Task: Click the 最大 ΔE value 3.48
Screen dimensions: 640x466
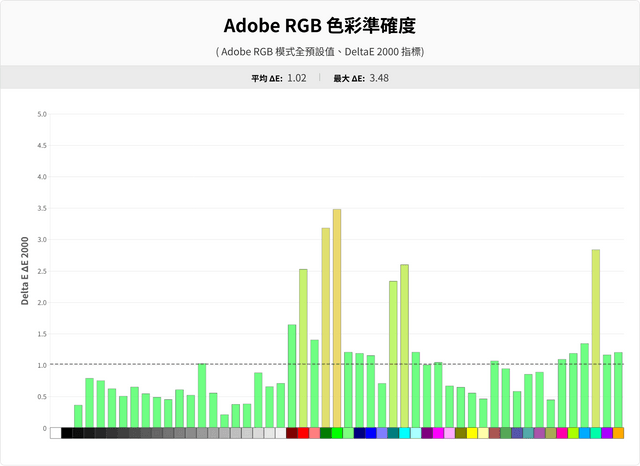Action: (379, 78)
